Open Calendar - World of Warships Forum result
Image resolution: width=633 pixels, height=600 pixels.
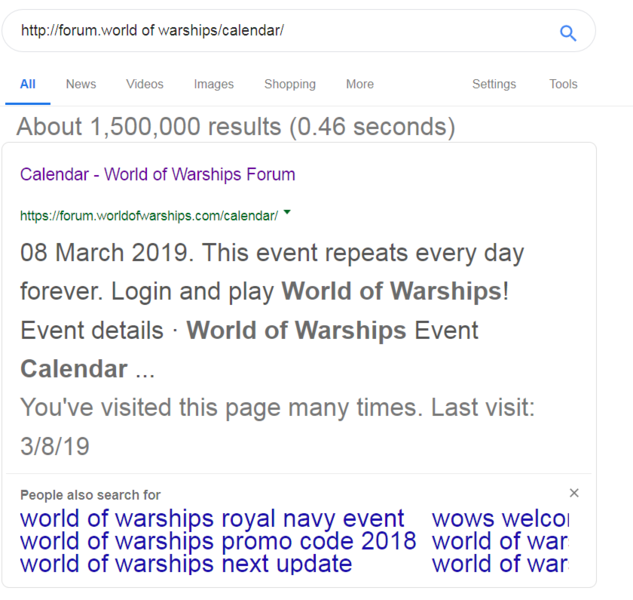click(158, 175)
